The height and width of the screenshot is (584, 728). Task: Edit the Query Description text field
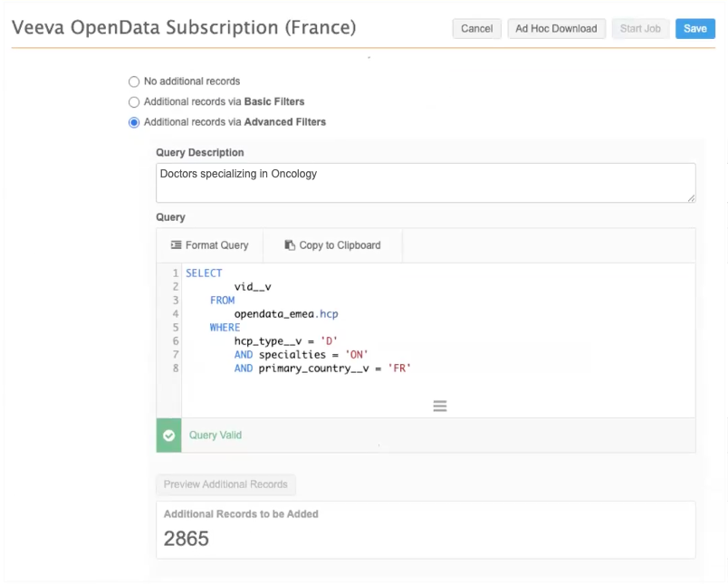tap(426, 183)
